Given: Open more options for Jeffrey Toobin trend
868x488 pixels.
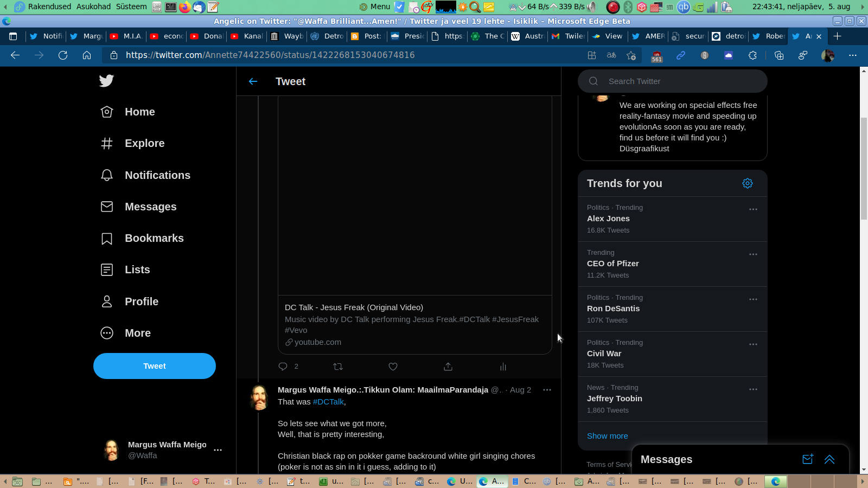Looking at the screenshot, I should (753, 389).
